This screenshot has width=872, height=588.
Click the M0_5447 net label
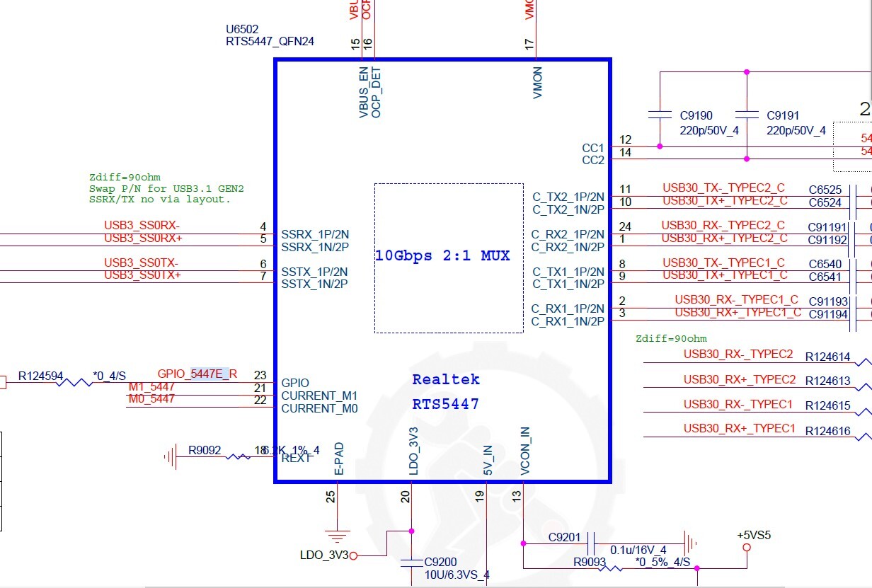151,399
